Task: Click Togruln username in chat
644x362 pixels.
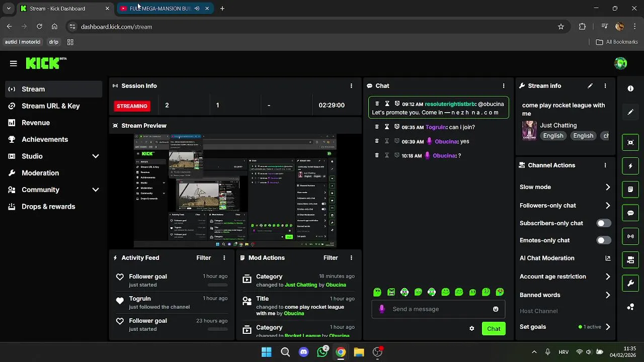Action: click(436, 127)
